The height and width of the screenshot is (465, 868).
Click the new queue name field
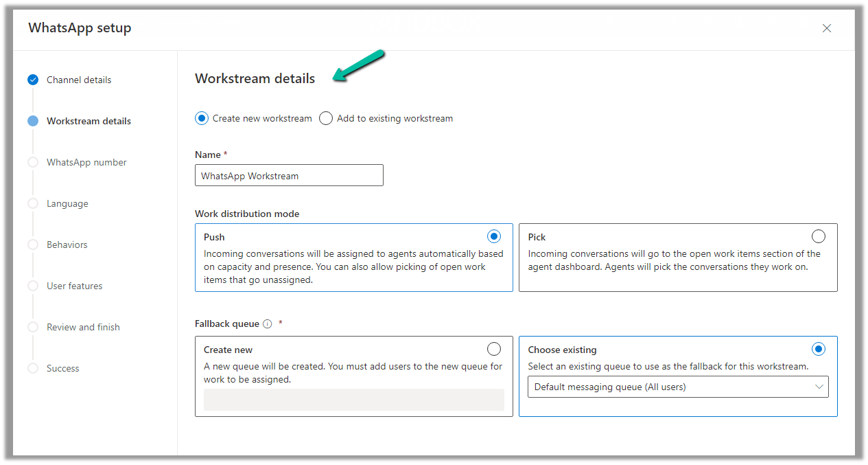[x=353, y=400]
